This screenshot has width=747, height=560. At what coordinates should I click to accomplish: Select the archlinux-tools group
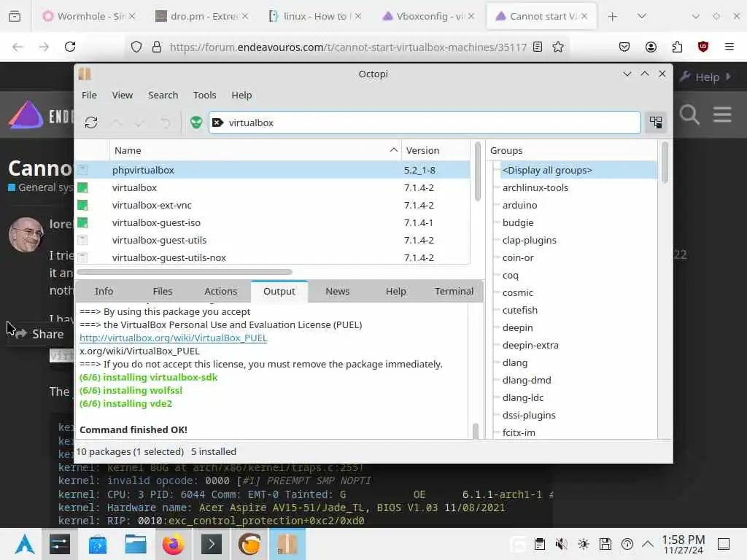(535, 187)
